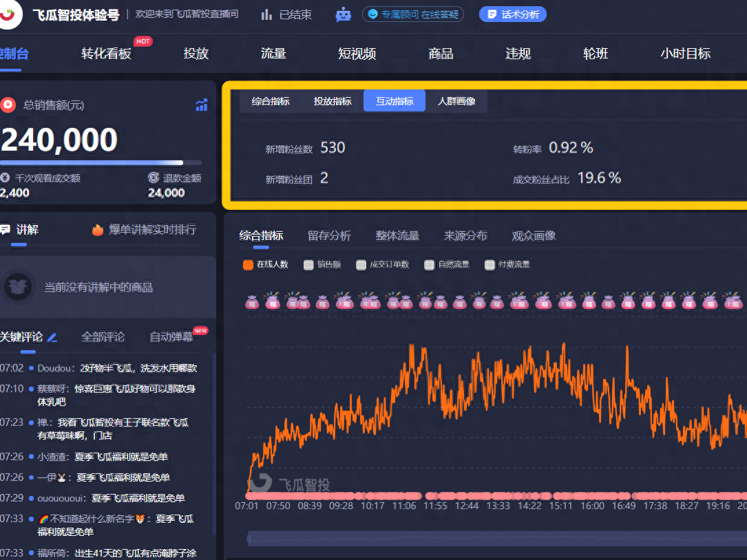
Task: Open the robot assistant icon
Action: 343,14
